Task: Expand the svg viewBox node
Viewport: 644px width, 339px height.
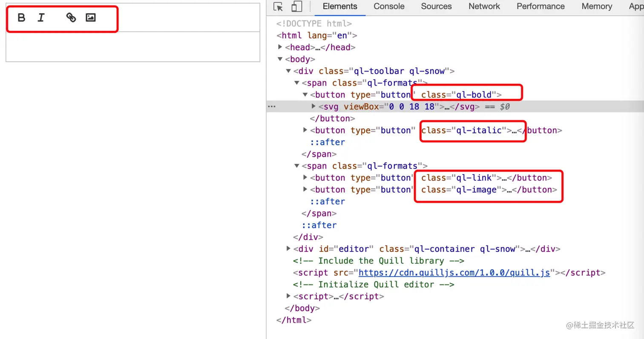Action: click(314, 106)
